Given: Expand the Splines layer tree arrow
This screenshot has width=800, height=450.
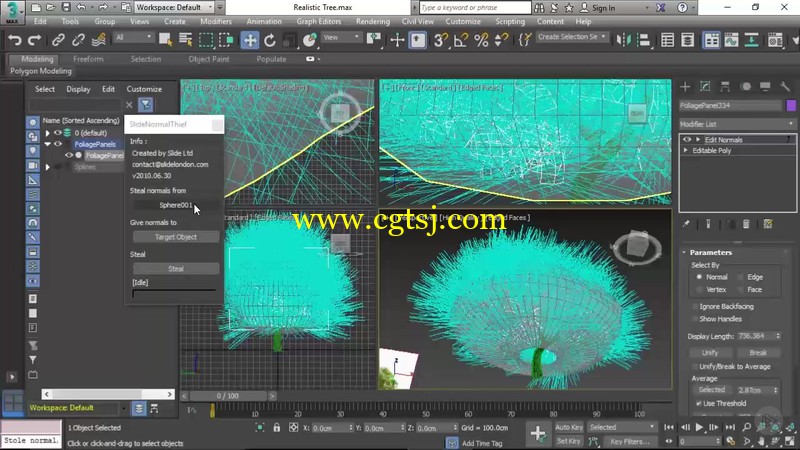Looking at the screenshot, I should coord(47,167).
